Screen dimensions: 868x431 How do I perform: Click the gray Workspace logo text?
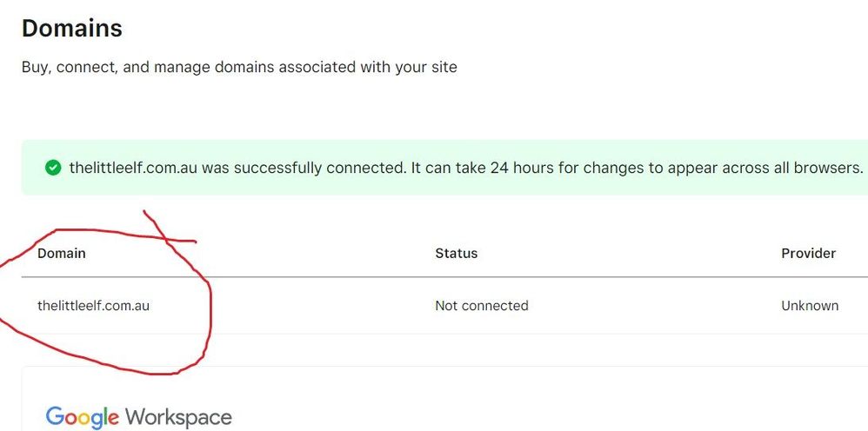(178, 418)
